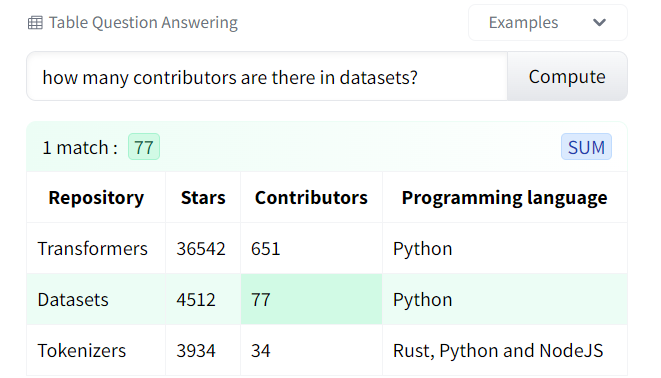This screenshot has width=661, height=378.
Task: Click the green 77 match badge
Action: pyautogui.click(x=144, y=147)
